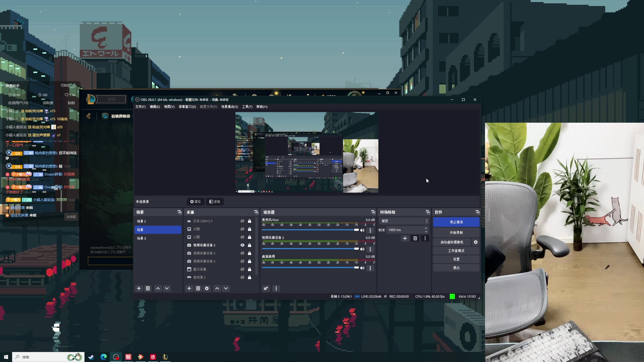This screenshot has height=362, width=644.
Task: Click the 开始录制 button
Action: click(456, 232)
